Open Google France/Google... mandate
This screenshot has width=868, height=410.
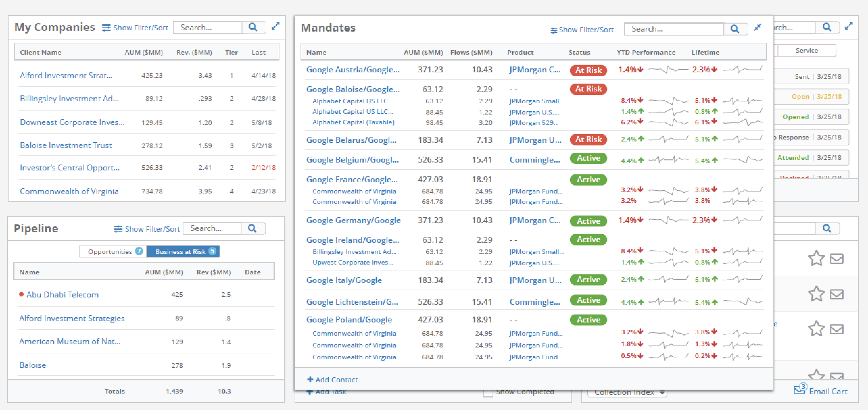(352, 179)
